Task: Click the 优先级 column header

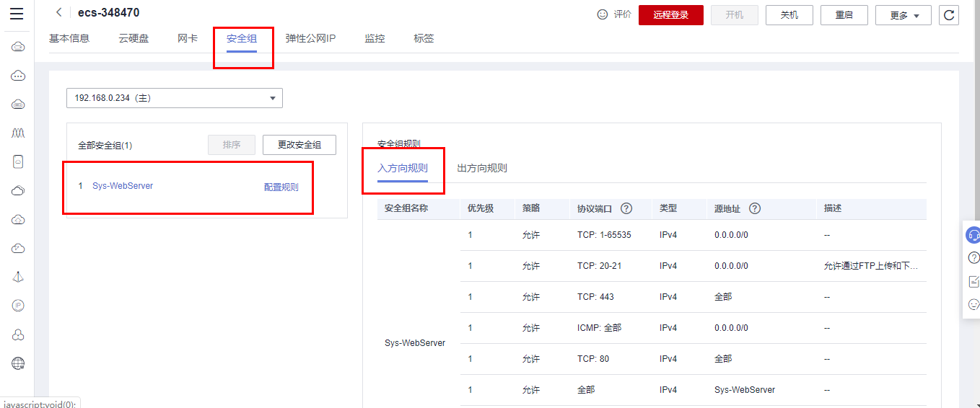Action: click(x=481, y=208)
